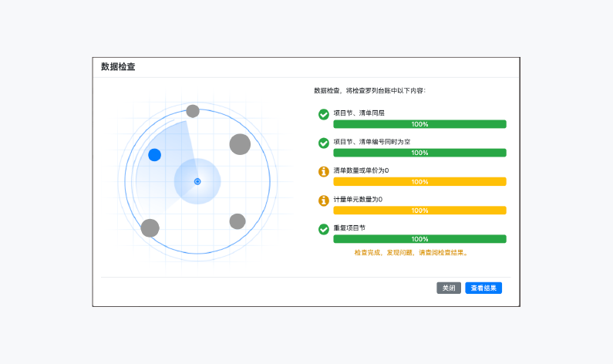Click the orange info icon beside 清单数量或单价为0

pyautogui.click(x=324, y=171)
